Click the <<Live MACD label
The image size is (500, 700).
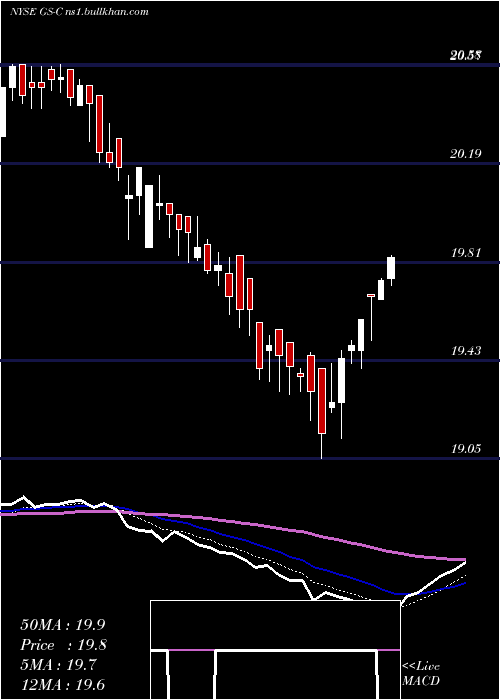[x=421, y=673]
